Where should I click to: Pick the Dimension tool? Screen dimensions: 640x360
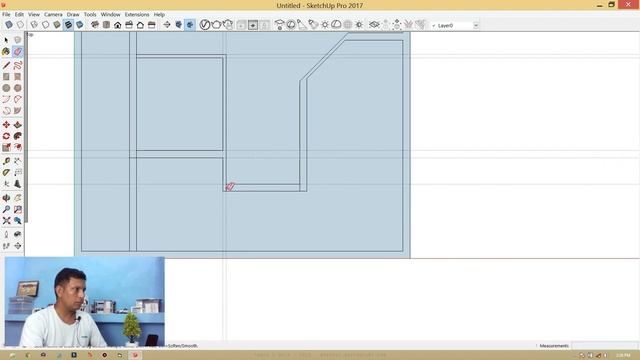coord(18,161)
